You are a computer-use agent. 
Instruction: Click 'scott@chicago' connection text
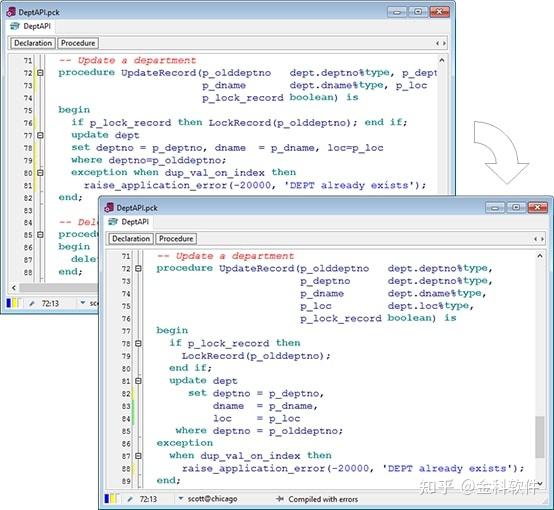(212, 499)
